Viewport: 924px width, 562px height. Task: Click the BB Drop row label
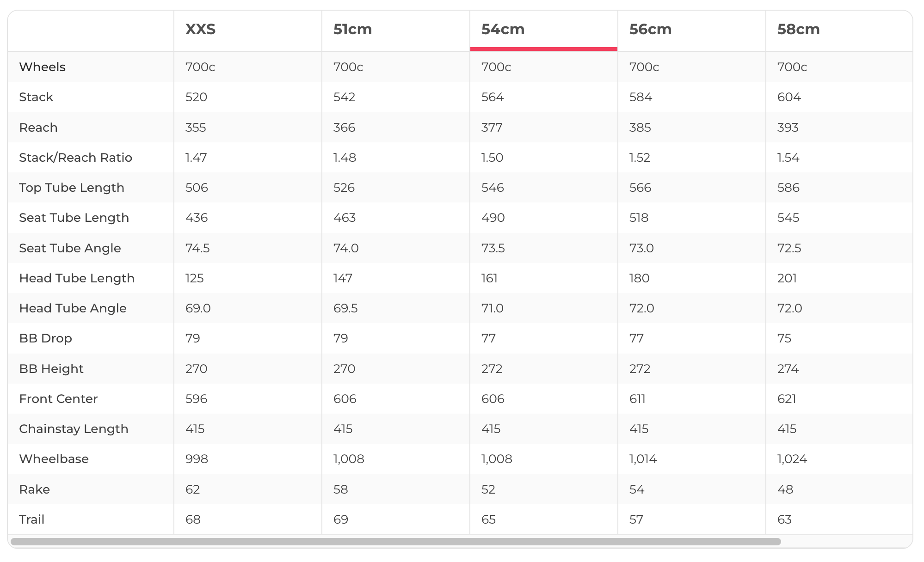45,338
